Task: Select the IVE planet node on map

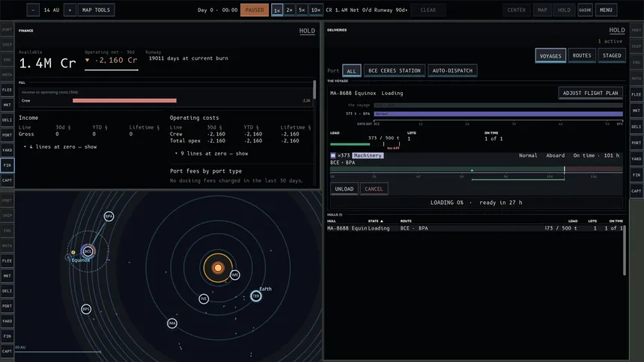Action: click(204, 298)
